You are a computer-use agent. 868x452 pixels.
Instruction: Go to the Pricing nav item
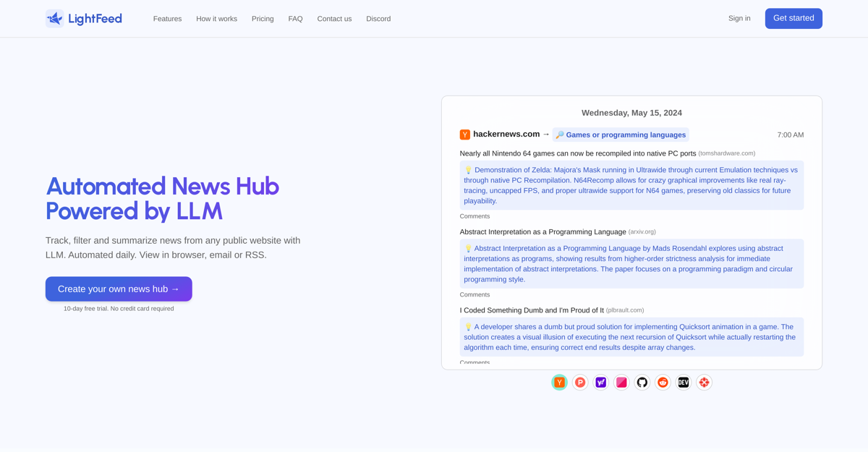coord(263,19)
